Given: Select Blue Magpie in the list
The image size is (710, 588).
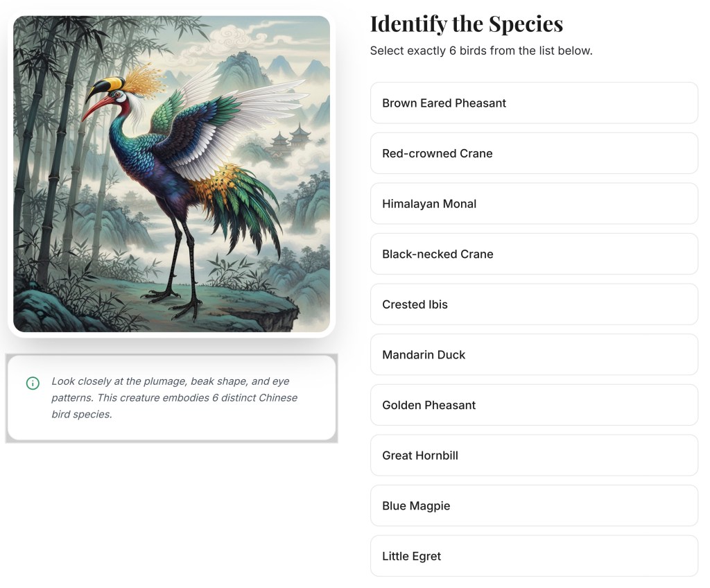Looking at the screenshot, I should click(x=534, y=506).
